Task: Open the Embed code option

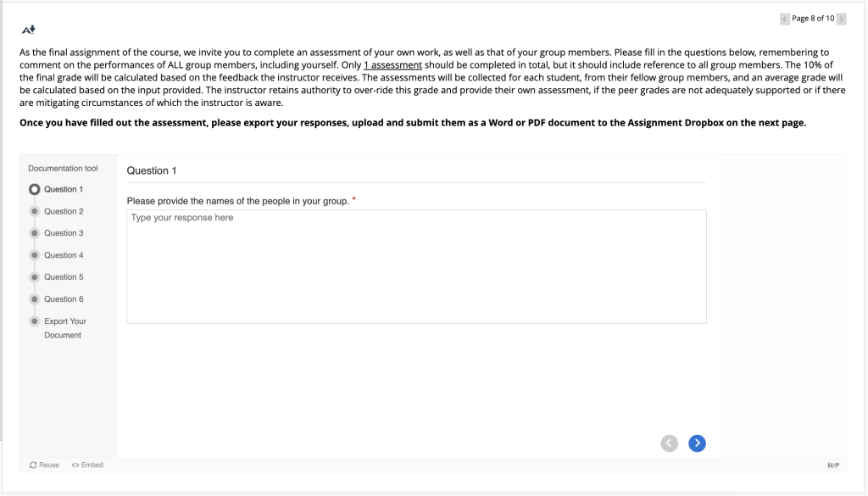Action: (87, 465)
